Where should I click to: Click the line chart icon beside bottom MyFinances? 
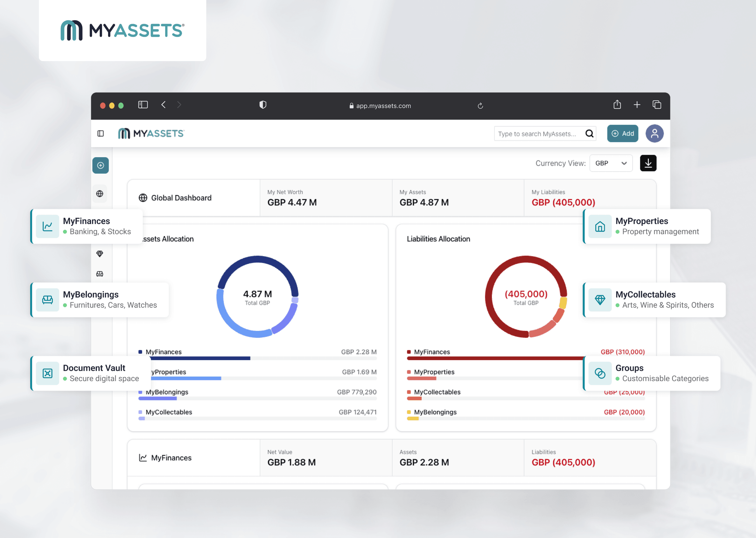click(143, 458)
